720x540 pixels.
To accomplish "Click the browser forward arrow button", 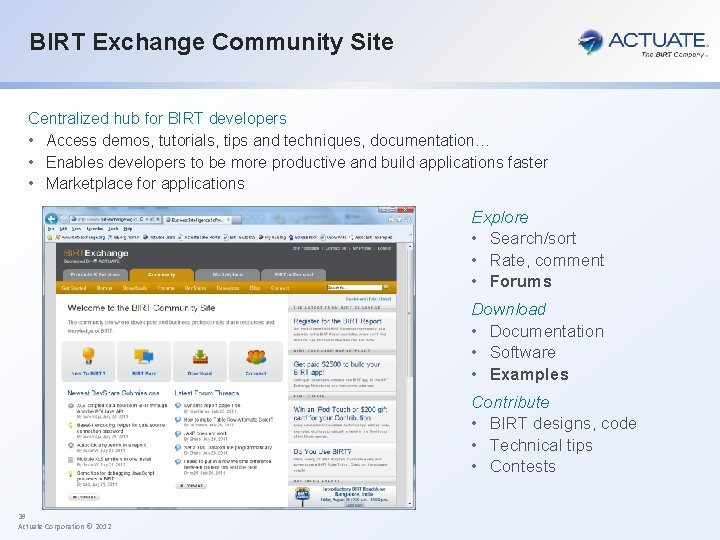I will [64, 219].
